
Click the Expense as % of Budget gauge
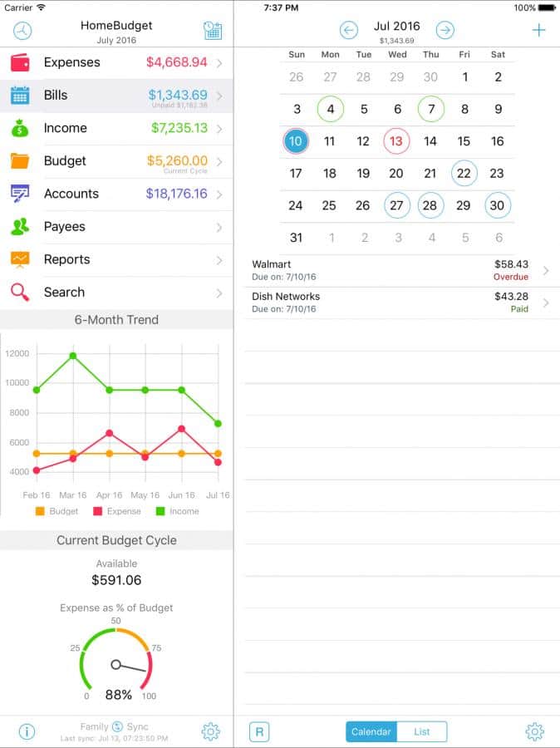pos(116,665)
